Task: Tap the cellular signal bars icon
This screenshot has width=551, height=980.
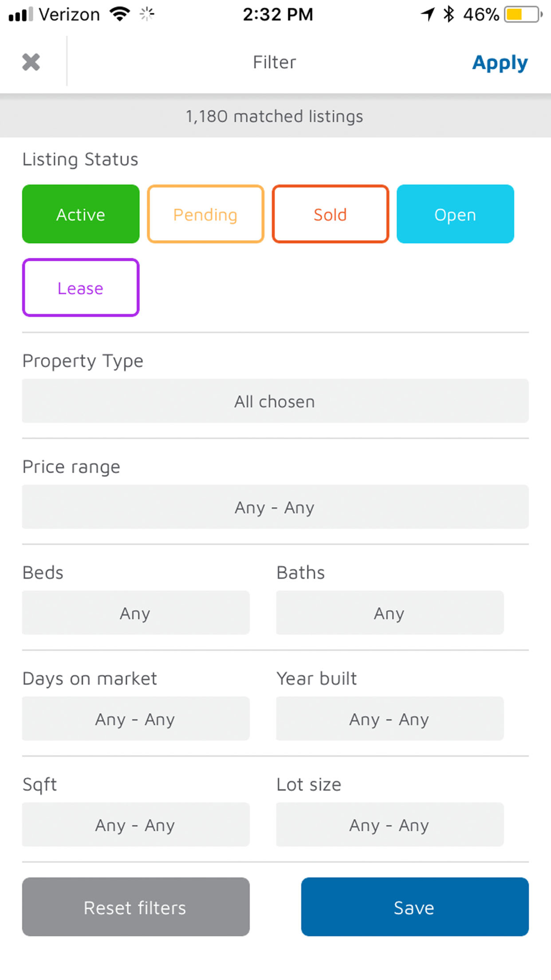Action: (x=21, y=14)
